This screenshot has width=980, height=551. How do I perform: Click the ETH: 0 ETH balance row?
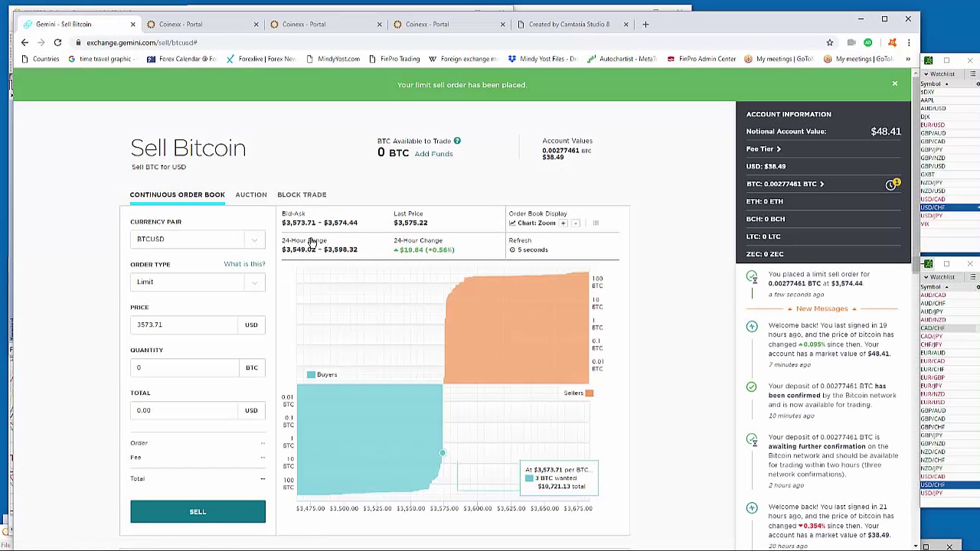click(x=823, y=201)
